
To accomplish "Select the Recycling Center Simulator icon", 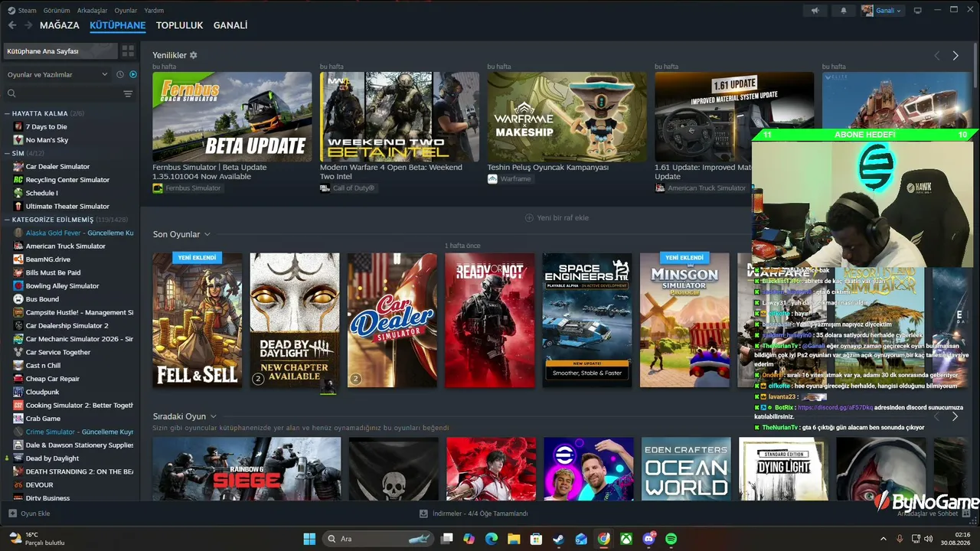I will (18, 180).
